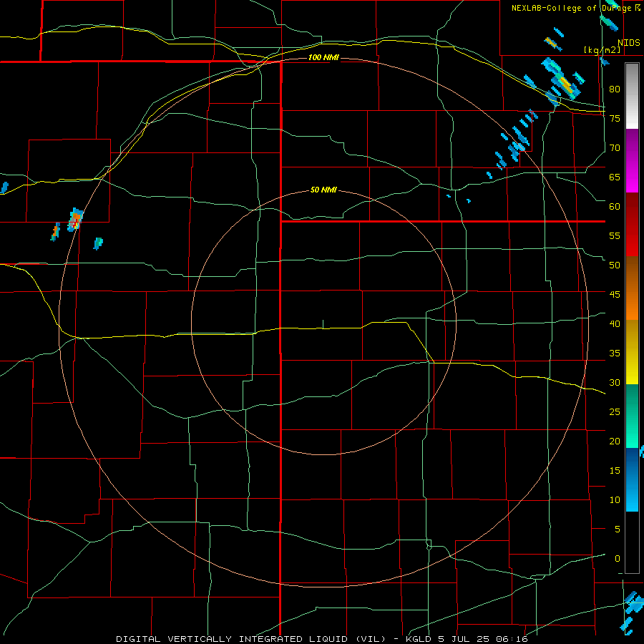The width and height of the screenshot is (644, 644).
Task: Click the '100 NMI' range ring label
Action: 323,57
